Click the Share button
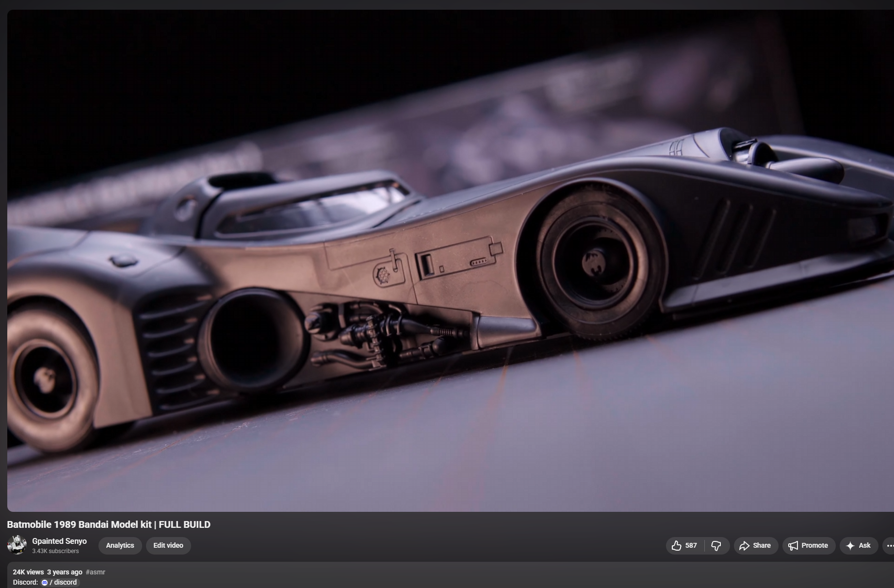Viewport: 894px width, 588px height. point(756,546)
